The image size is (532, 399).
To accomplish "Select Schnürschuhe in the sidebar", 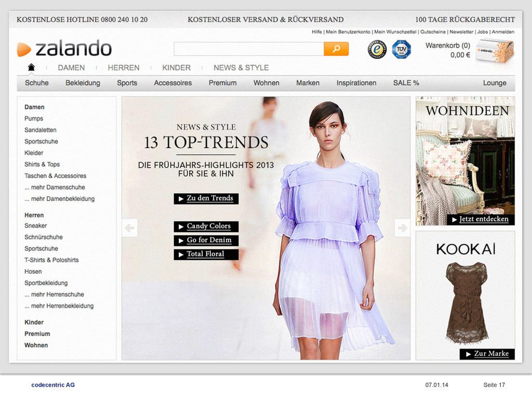I will tap(44, 237).
